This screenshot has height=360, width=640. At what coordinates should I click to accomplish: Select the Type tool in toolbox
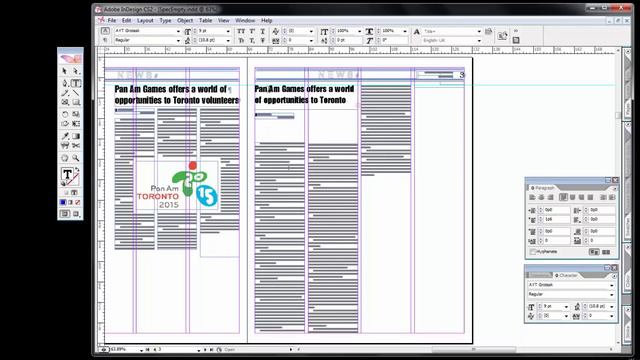pyautogui.click(x=76, y=83)
